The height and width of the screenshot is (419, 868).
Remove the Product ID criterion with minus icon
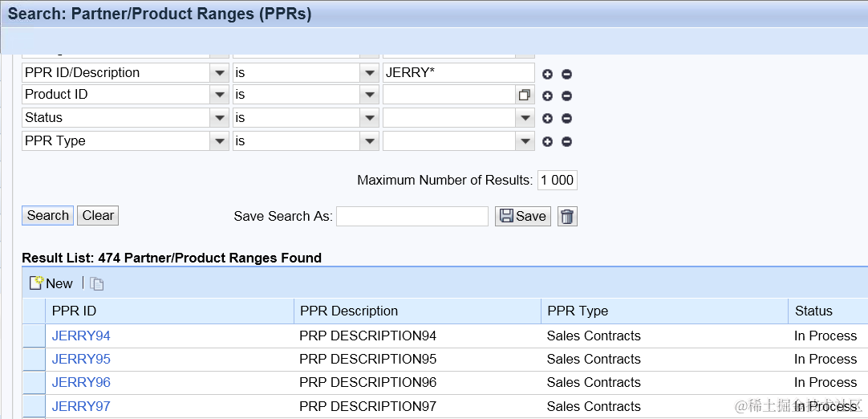566,96
